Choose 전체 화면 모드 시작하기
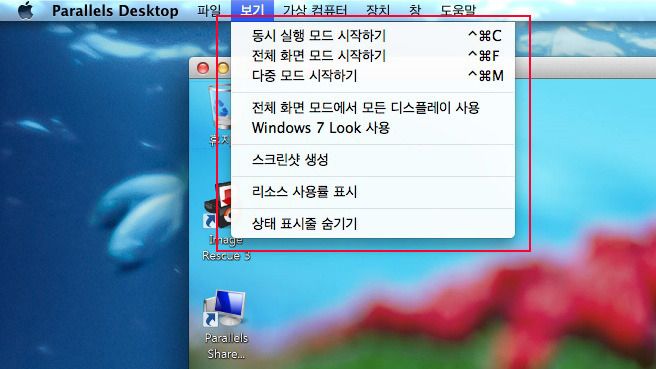 pyautogui.click(x=373, y=56)
